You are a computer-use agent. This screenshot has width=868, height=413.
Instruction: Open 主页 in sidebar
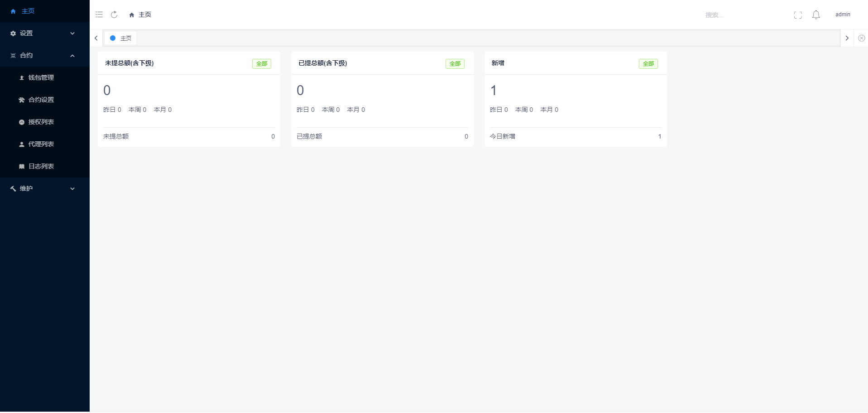click(x=45, y=11)
